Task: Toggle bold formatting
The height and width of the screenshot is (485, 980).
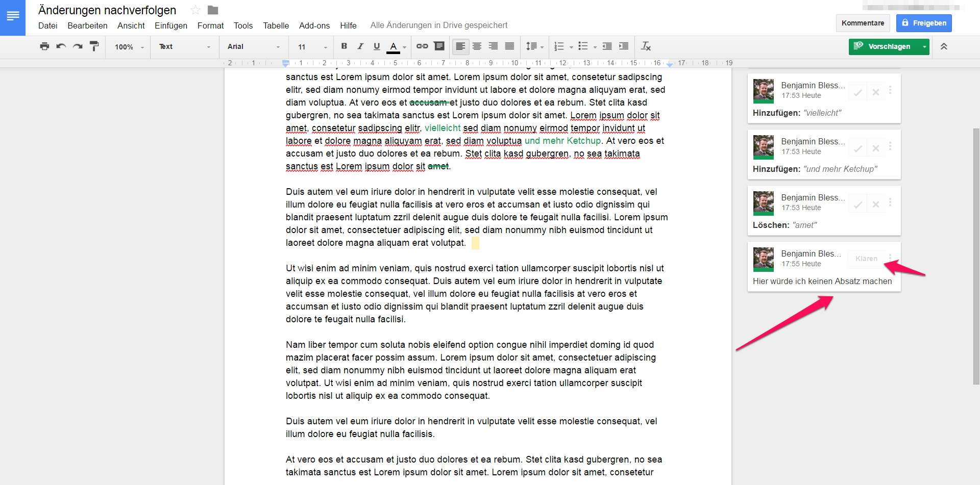Action: 344,46
